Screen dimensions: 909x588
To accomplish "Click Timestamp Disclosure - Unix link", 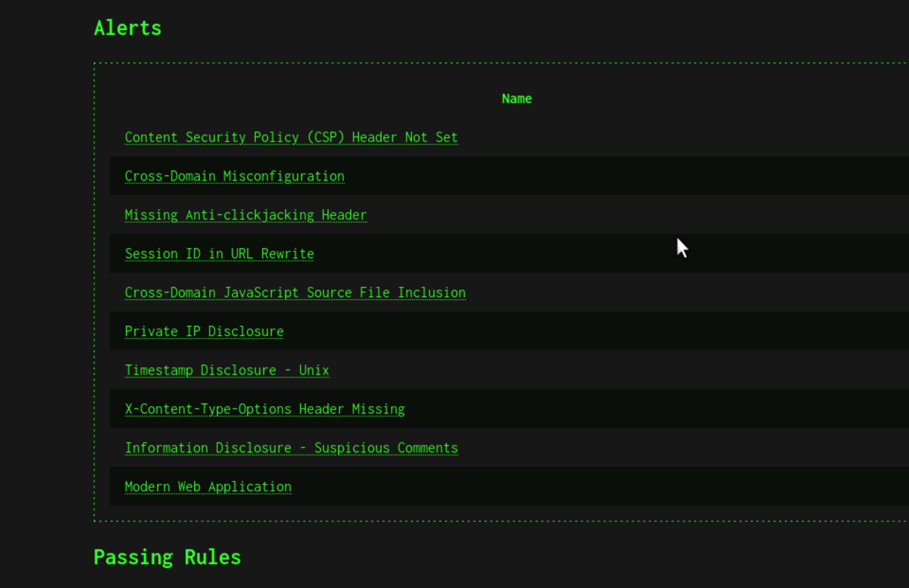I will click(227, 370).
